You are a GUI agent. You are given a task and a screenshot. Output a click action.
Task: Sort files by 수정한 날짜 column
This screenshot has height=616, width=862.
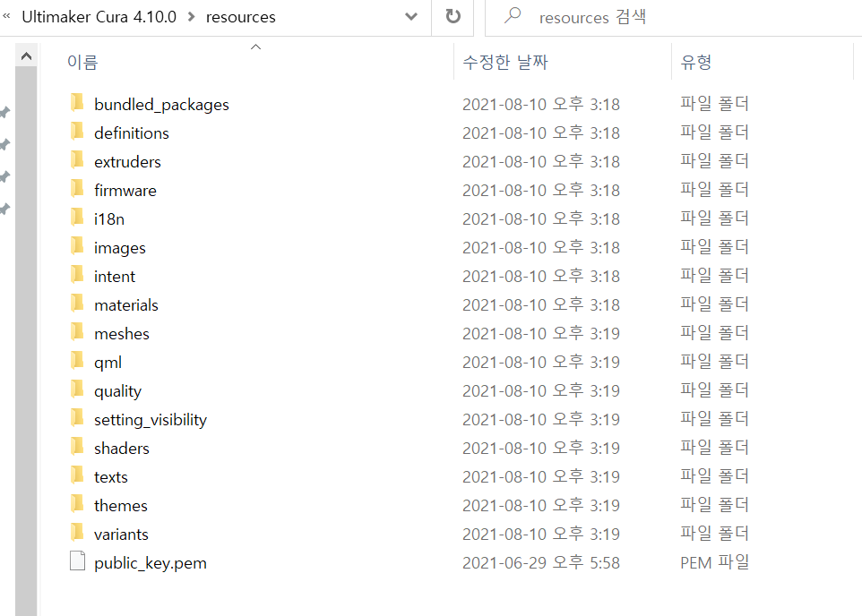point(505,62)
